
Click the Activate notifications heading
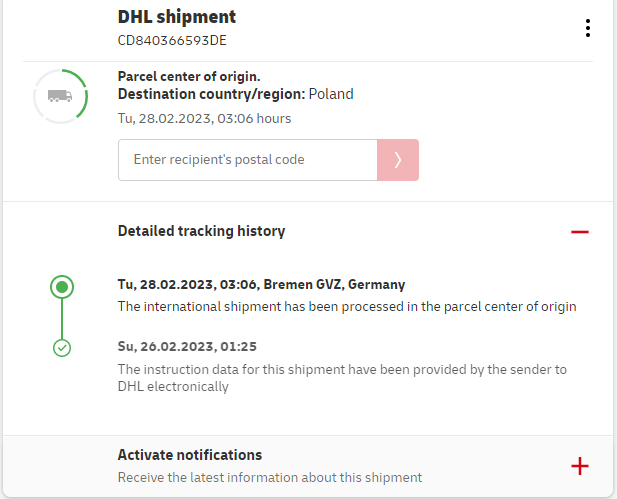[x=190, y=455]
